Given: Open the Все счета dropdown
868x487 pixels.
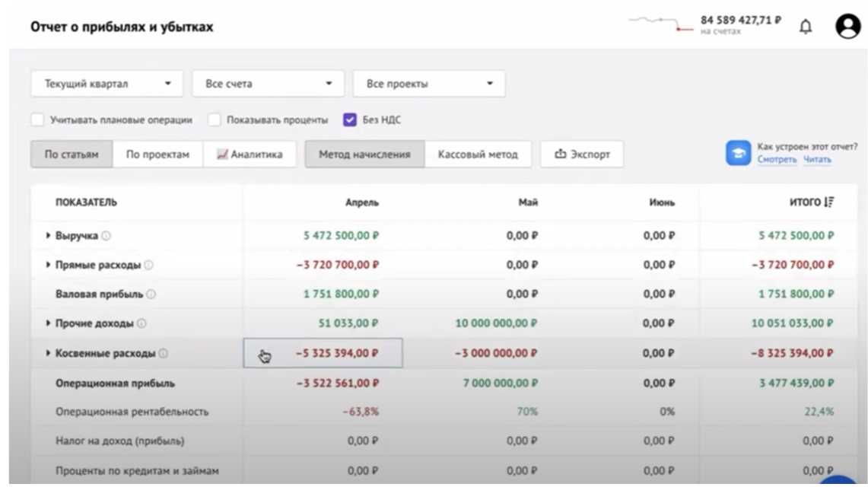Looking at the screenshot, I should [x=268, y=84].
